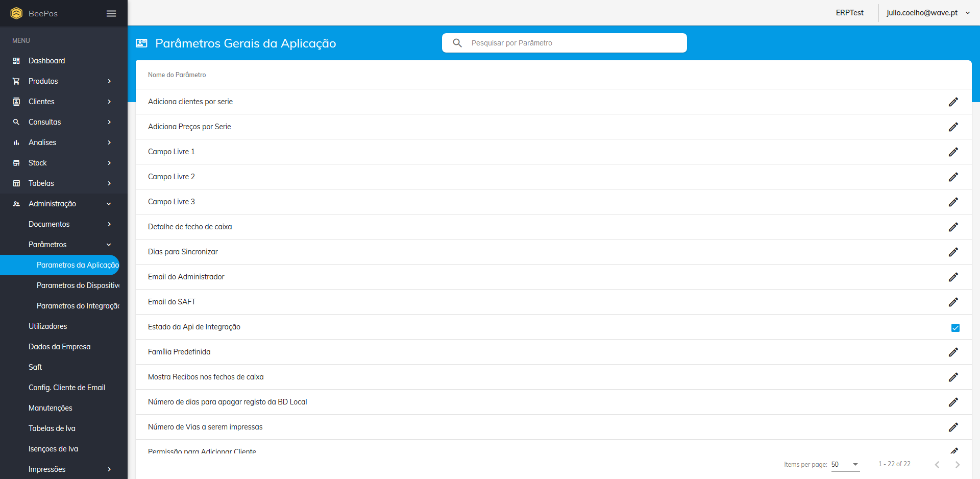Select Parametros do Dispositivo menu item
980x479 pixels.
[78, 285]
